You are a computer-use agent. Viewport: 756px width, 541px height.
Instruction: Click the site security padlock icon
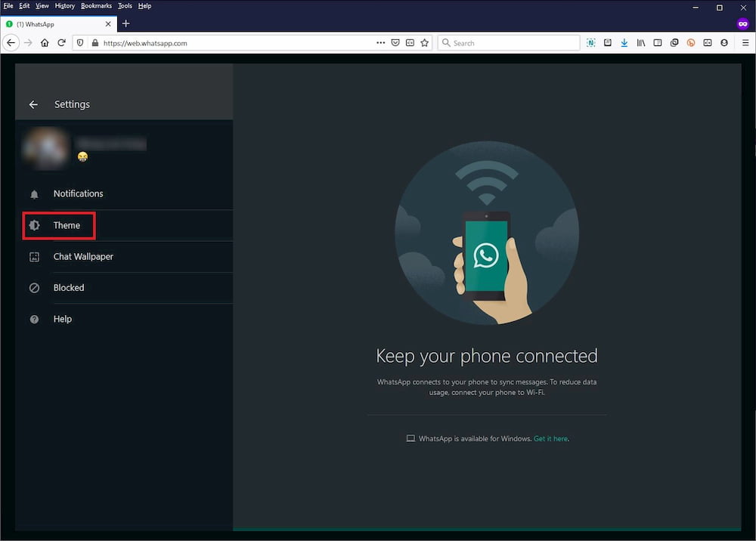95,43
